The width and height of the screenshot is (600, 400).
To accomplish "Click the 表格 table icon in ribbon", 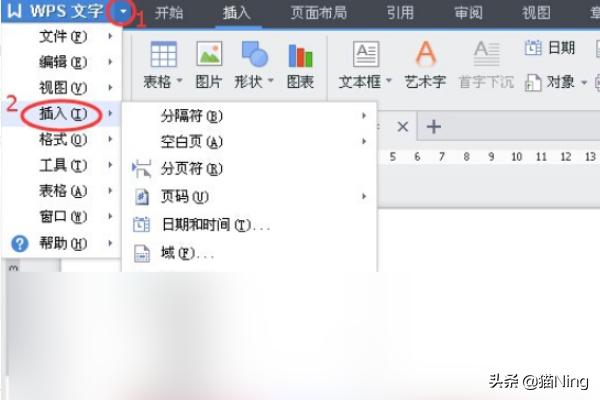I will click(x=163, y=54).
